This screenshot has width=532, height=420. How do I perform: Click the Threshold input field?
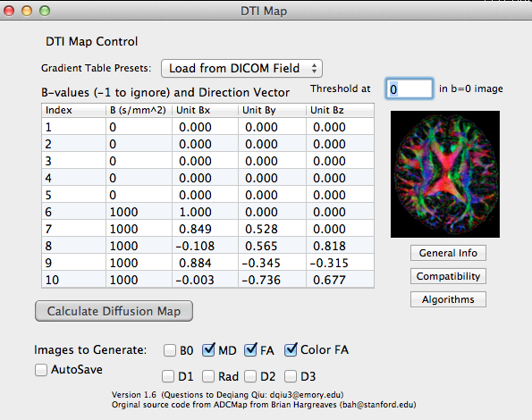click(410, 88)
